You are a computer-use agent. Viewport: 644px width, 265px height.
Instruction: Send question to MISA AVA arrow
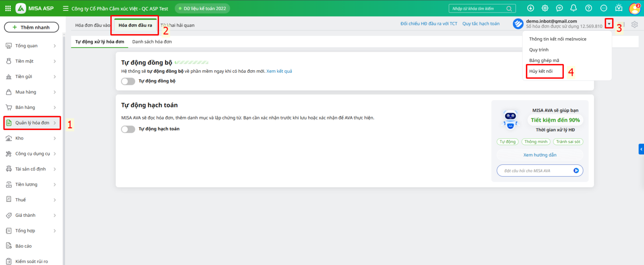click(x=576, y=171)
